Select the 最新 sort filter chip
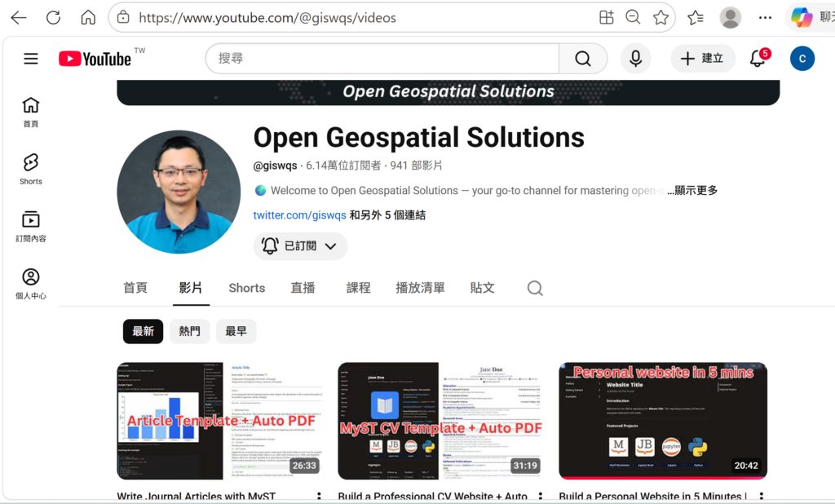The height and width of the screenshot is (504, 835). tap(143, 331)
